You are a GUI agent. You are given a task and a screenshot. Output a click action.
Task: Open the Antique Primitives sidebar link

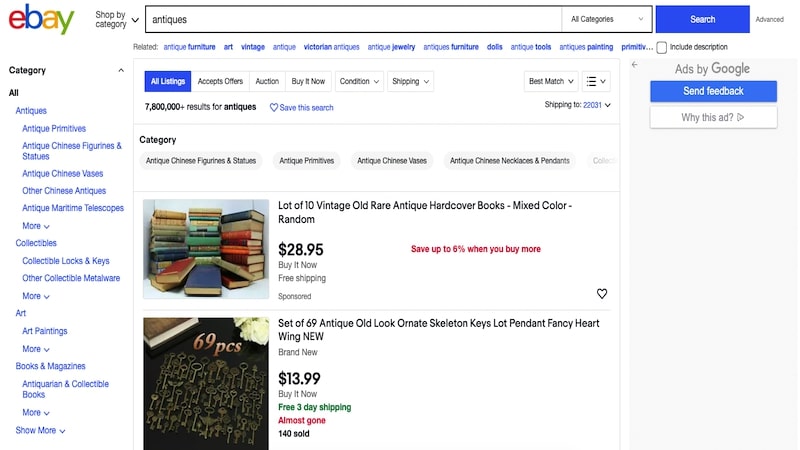pyautogui.click(x=54, y=129)
